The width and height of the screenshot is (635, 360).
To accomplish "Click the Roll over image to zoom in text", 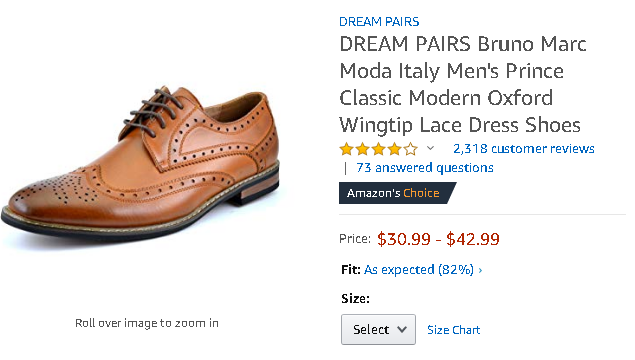I will [147, 323].
